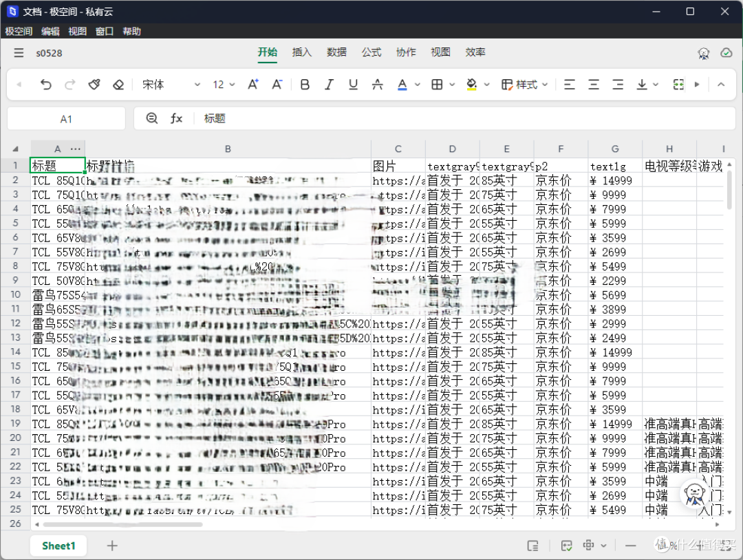
Task: Switch to the 插入 ribbon tab
Action: pos(302,52)
